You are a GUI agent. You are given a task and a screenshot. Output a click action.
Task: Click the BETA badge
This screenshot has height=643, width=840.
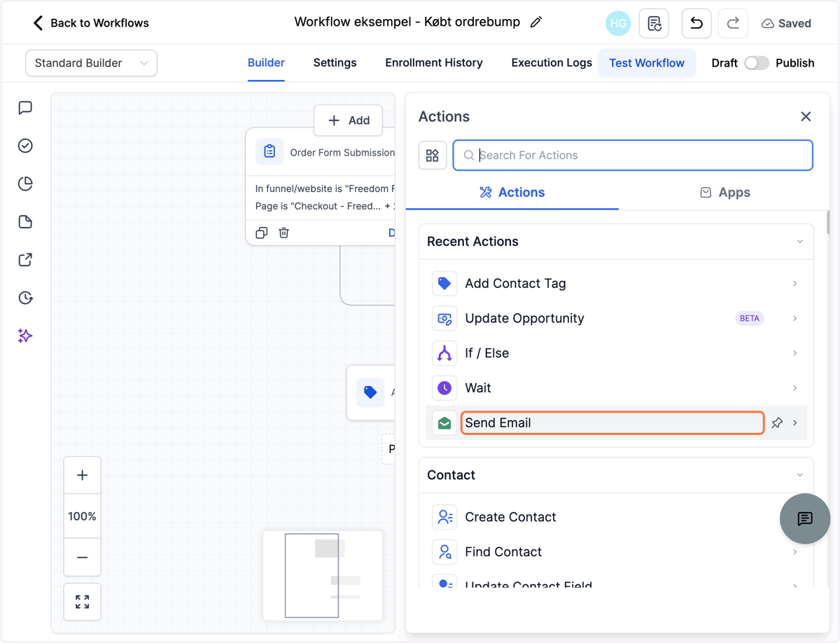point(750,319)
